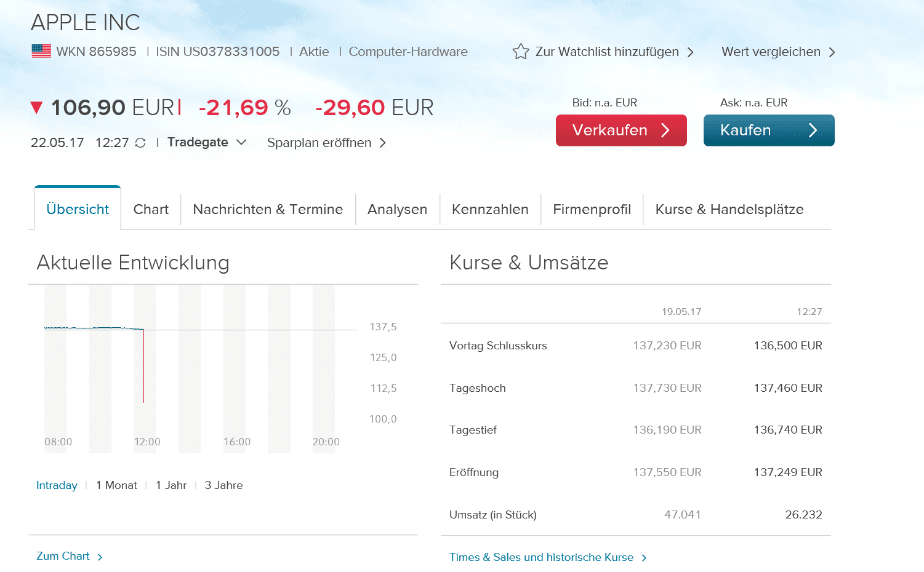The height and width of the screenshot is (572, 924).
Task: Click arrow icon after Times & Sales link
Action: point(644,558)
